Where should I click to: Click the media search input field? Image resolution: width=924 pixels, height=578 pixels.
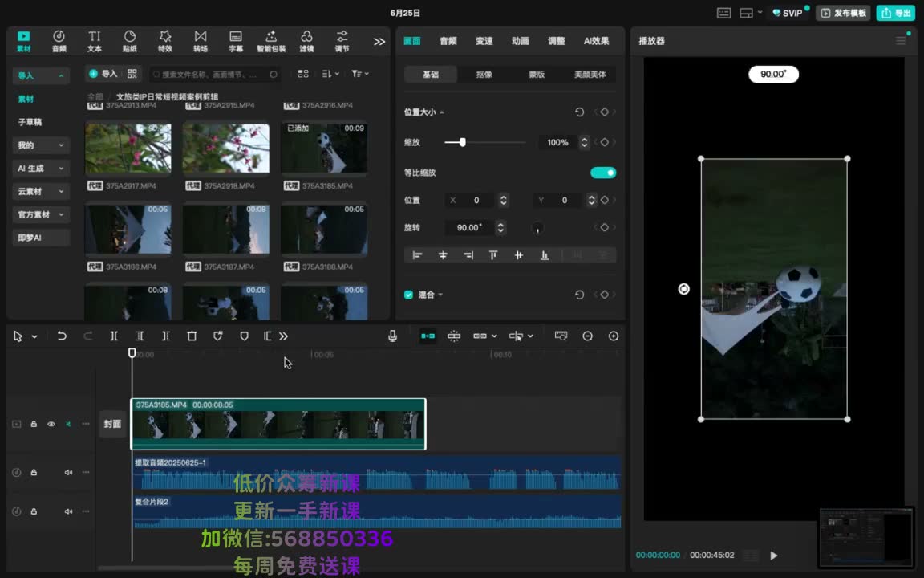click(x=215, y=75)
